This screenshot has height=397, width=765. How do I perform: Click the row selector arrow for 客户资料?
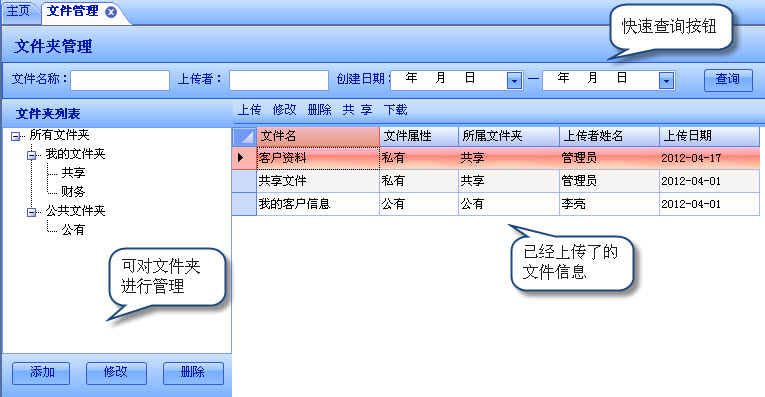click(x=244, y=158)
